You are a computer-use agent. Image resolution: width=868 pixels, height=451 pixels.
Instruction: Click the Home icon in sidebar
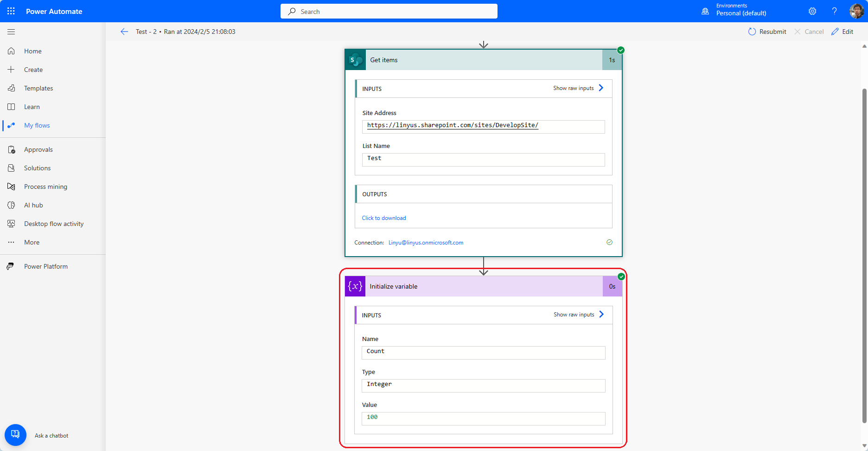pyautogui.click(x=11, y=51)
